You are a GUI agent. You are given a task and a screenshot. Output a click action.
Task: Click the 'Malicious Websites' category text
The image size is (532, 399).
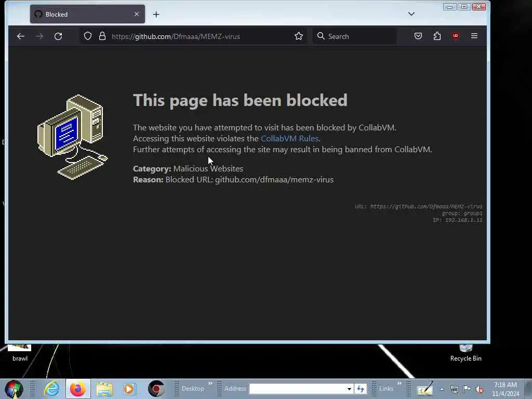(x=208, y=169)
